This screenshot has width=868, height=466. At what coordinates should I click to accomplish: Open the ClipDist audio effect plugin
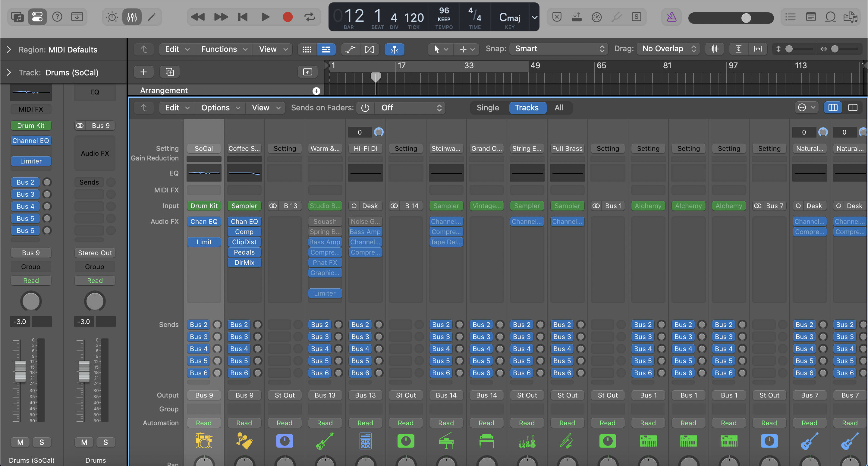pyautogui.click(x=244, y=242)
